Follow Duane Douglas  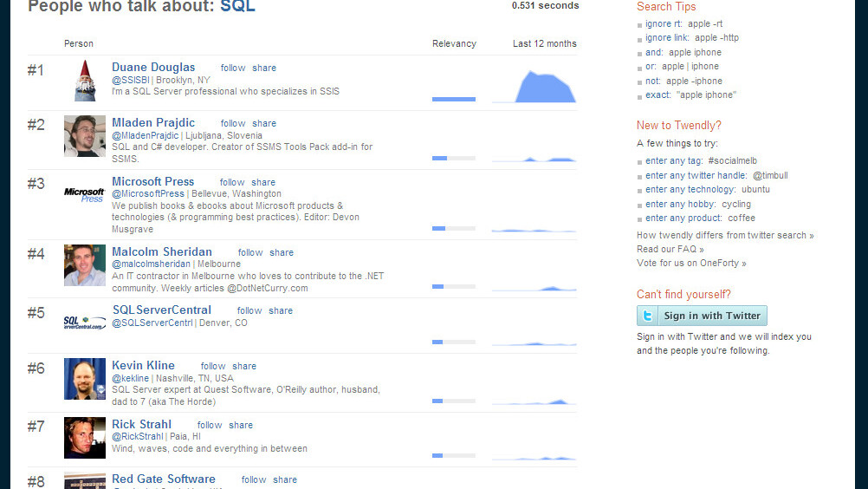click(233, 68)
